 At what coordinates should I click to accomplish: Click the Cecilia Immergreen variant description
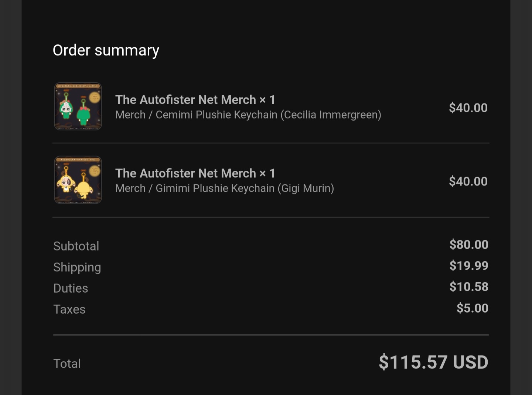[248, 115]
